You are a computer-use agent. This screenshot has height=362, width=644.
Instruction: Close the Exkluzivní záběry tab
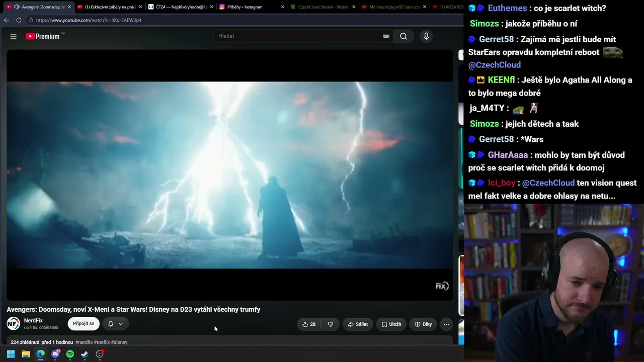[x=140, y=7]
